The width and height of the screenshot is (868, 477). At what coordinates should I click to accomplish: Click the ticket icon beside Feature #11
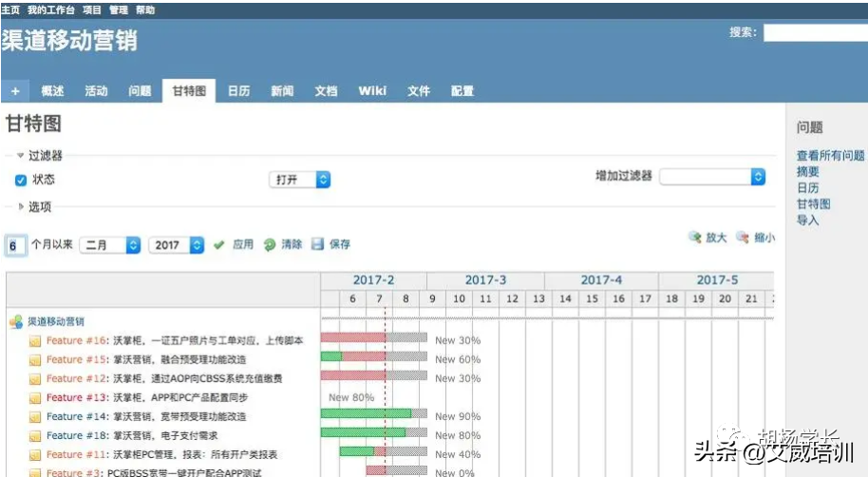(x=35, y=455)
